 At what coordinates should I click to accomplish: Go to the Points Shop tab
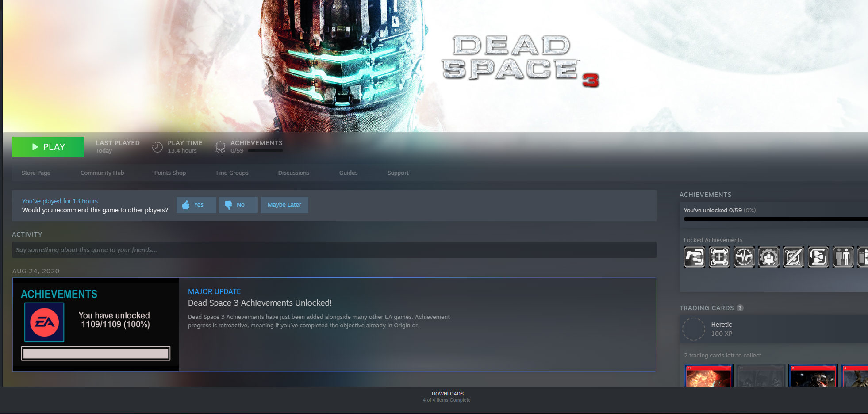click(170, 172)
